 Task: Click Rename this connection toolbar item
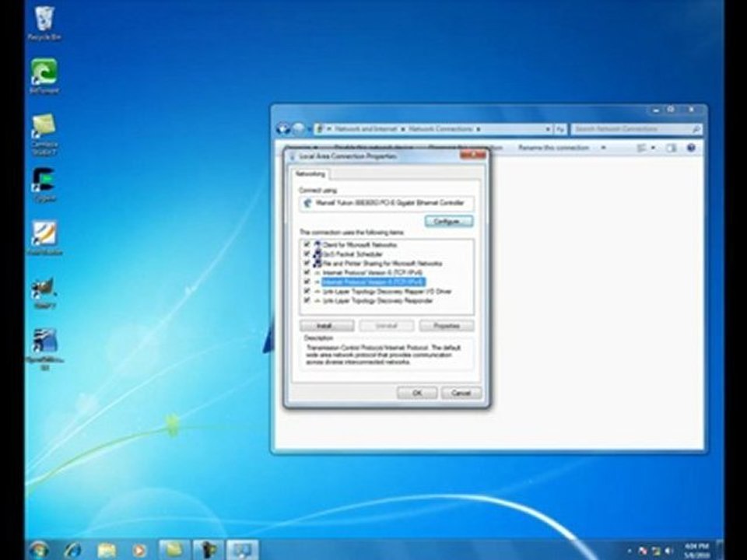click(553, 148)
